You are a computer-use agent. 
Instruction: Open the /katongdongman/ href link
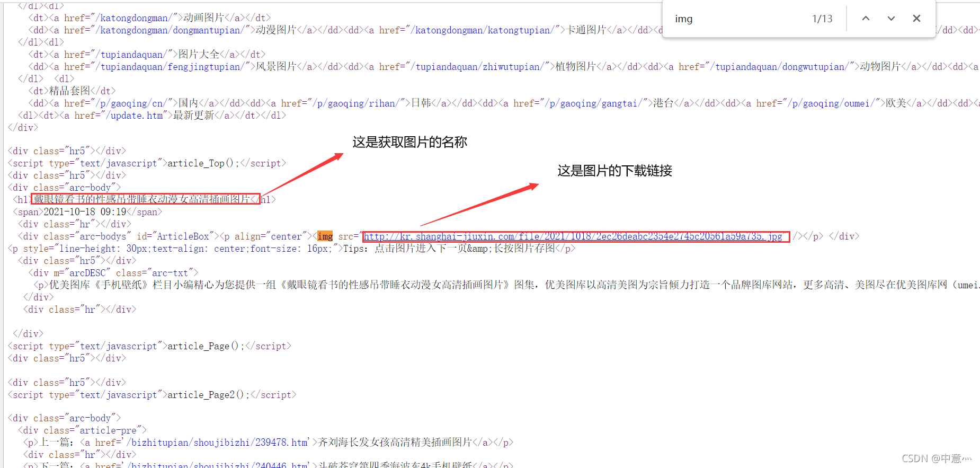[x=137, y=18]
